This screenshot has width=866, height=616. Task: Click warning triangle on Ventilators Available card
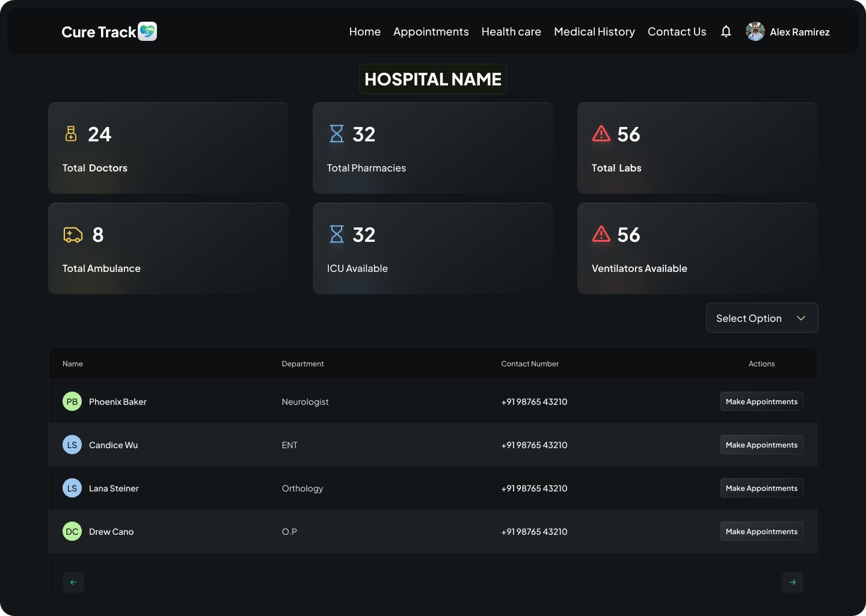coord(601,233)
